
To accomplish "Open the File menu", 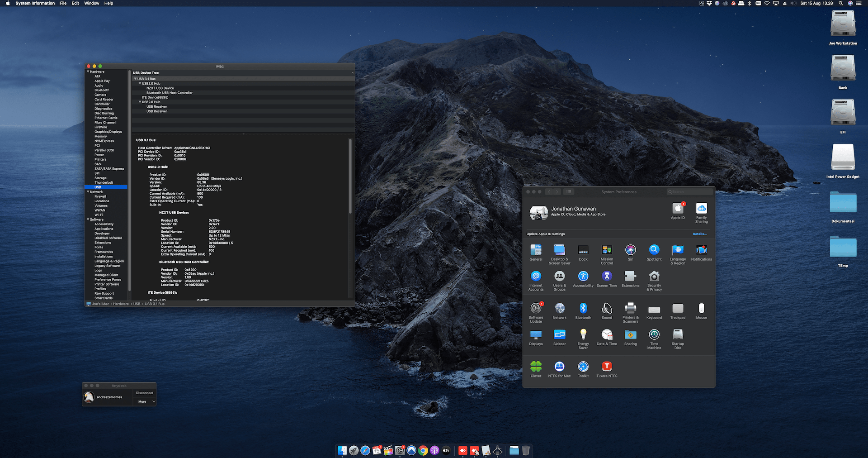I will click(x=63, y=3).
